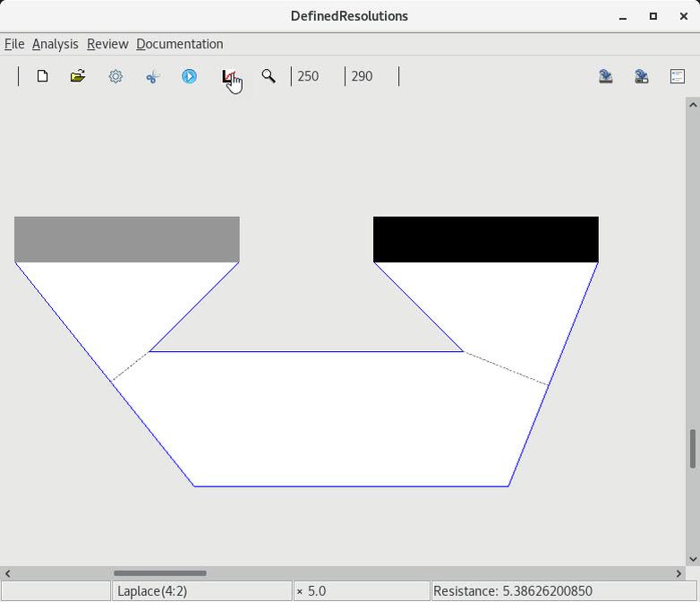Image resolution: width=700 pixels, height=602 pixels.
Task: Activate the magnifier zoom tool
Action: tap(268, 76)
